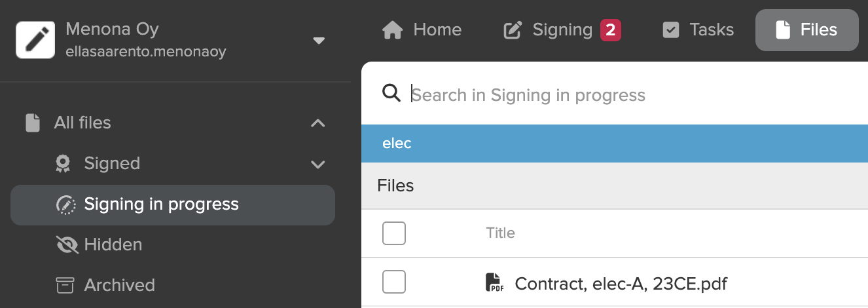
Task: Open the Menona Oy account dropdown arrow
Action: click(x=319, y=41)
